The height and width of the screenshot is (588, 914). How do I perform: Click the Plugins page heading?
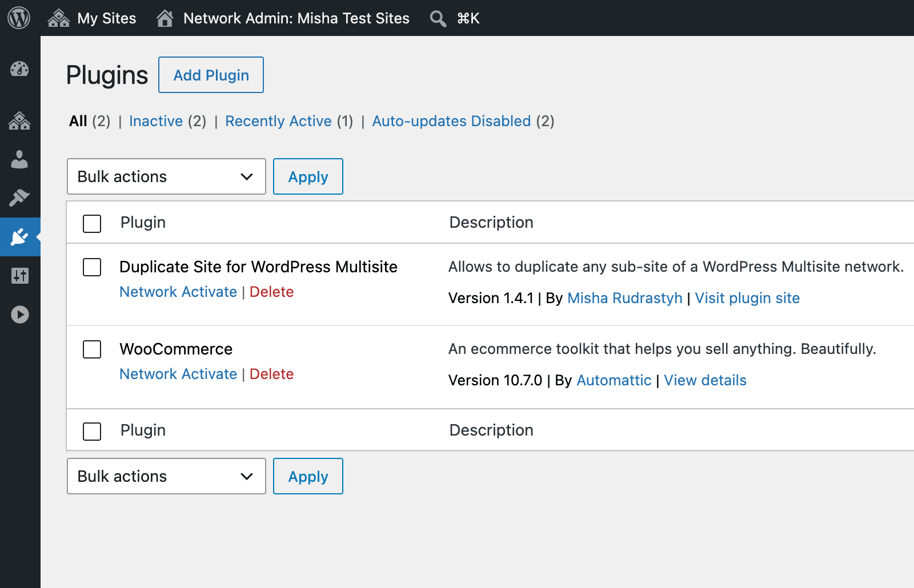coord(107,75)
